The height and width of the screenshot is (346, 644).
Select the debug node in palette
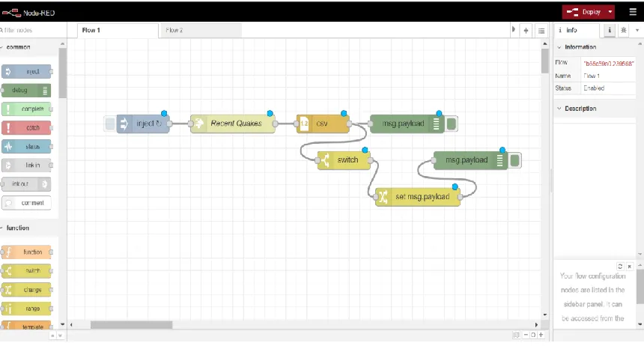[x=26, y=90]
